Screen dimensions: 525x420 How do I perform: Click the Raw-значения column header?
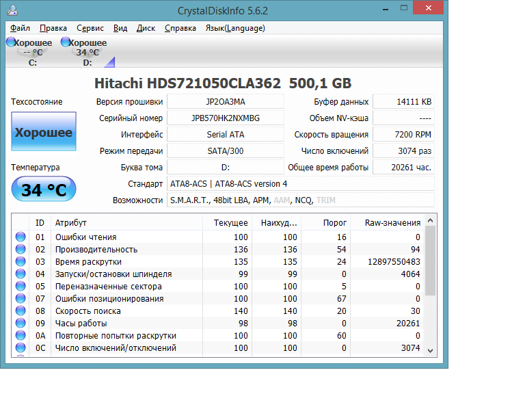tap(388, 222)
